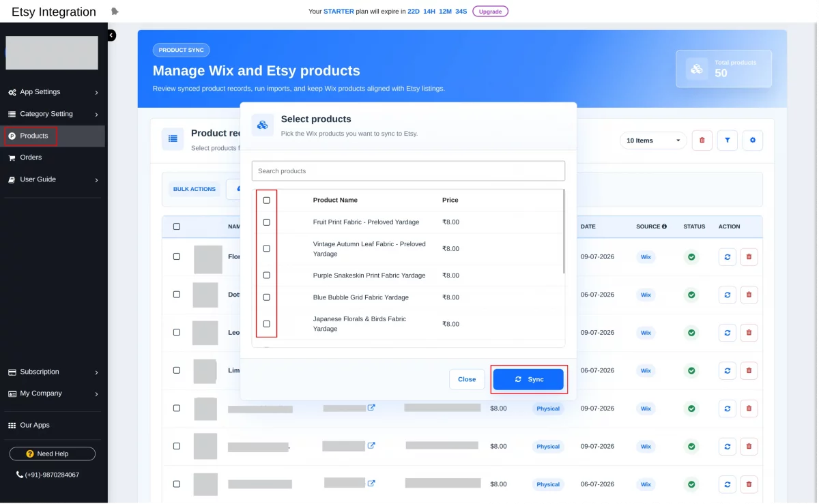The image size is (819, 504).
Task: Open the 10 Items page-size dropdown
Action: click(653, 140)
